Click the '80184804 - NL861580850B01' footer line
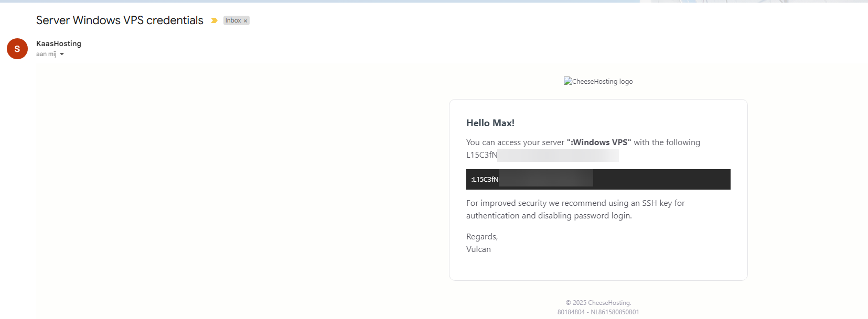 click(x=598, y=312)
